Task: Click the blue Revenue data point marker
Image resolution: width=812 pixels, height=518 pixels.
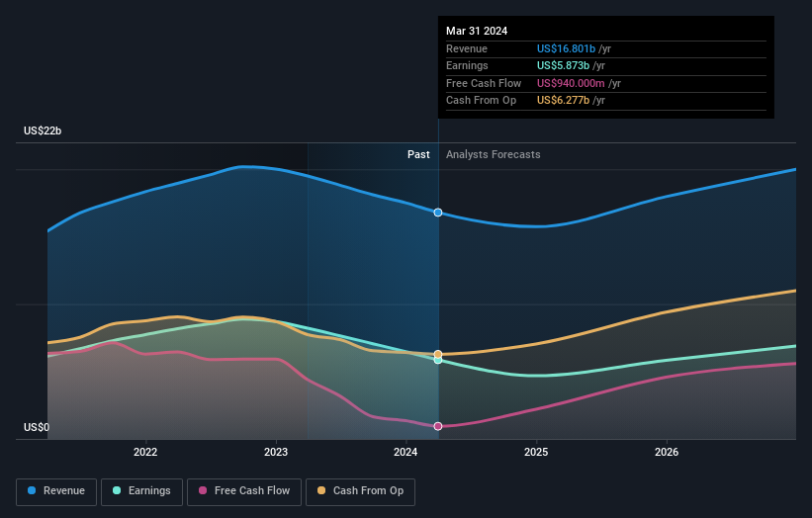Action: coord(438,213)
